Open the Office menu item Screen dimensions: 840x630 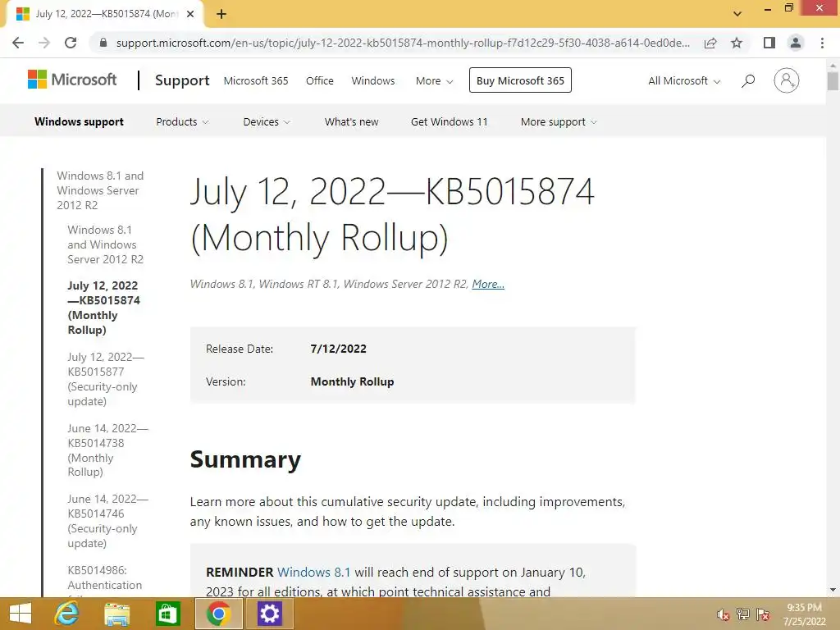point(319,81)
